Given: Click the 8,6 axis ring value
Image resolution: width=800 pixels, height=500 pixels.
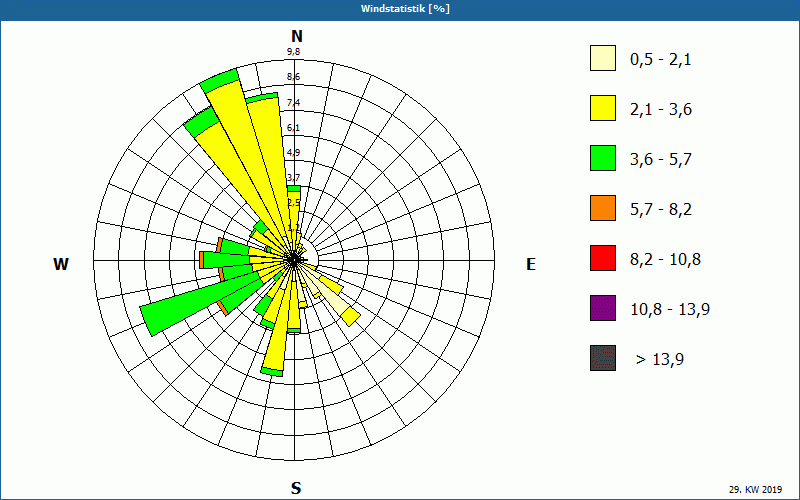Looking at the screenshot, I should (x=293, y=77).
